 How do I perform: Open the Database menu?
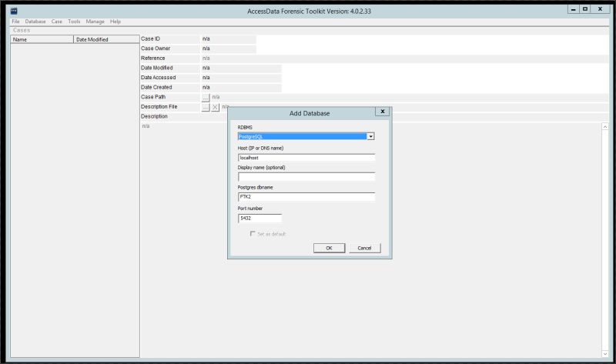(35, 22)
